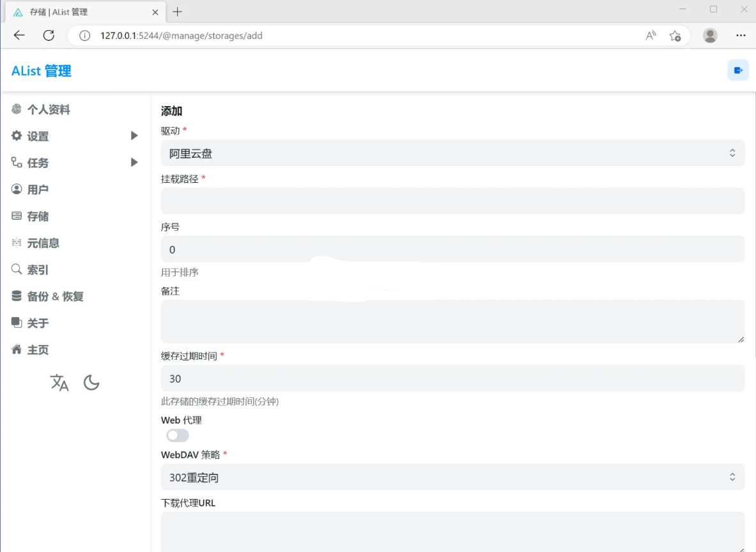Open the WebDAV 策略 dropdown
The height and width of the screenshot is (552, 756).
pos(452,477)
